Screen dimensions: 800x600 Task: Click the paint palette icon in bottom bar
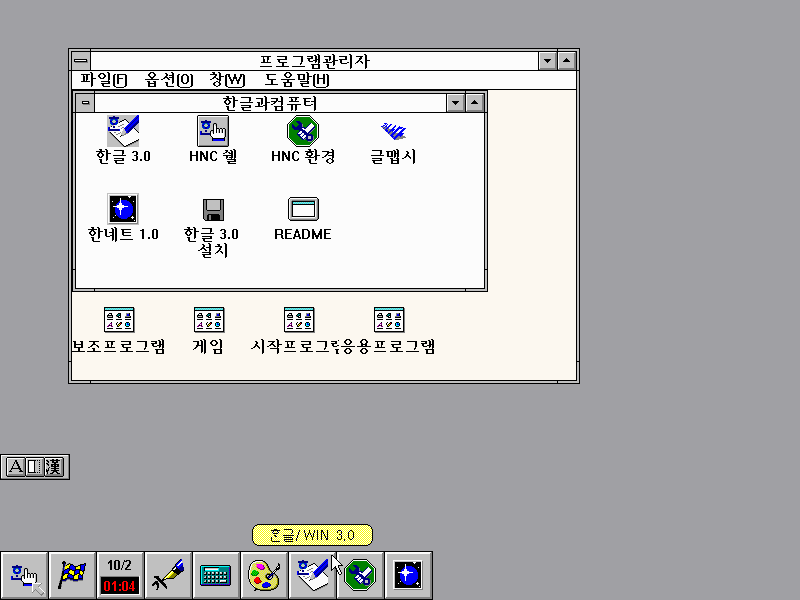pos(264,575)
